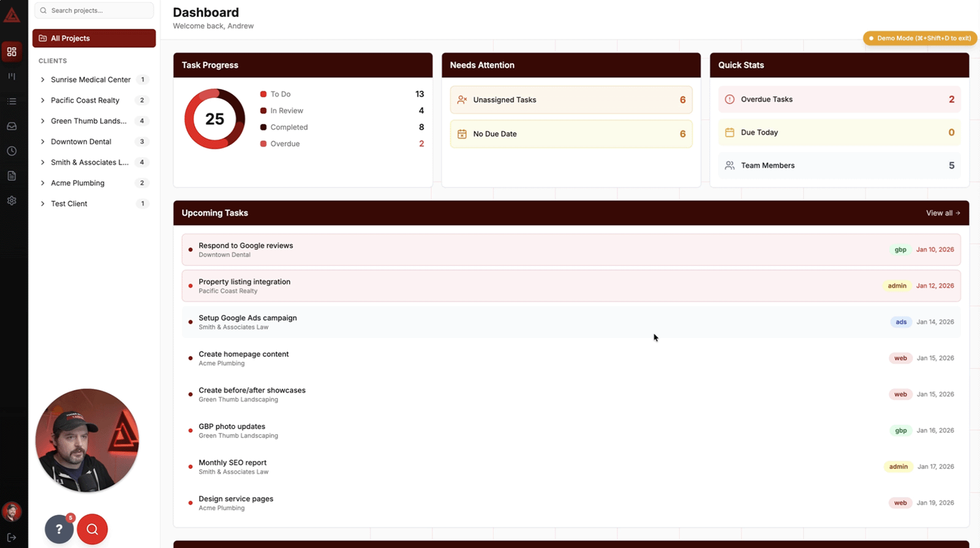The image size is (980, 548).
Task: Open the documents icon in sidebar
Action: [x=12, y=176]
